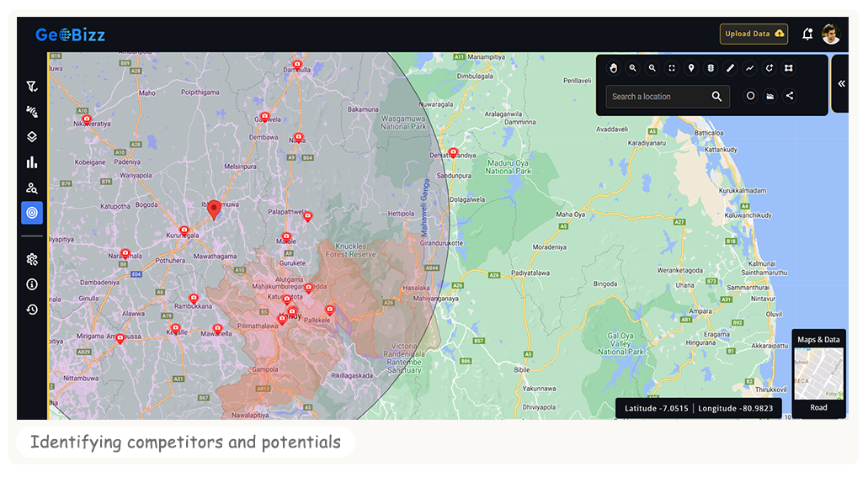Click the Gal Oya Valley National Park label
Screen dimensions: 868x477
[620, 343]
